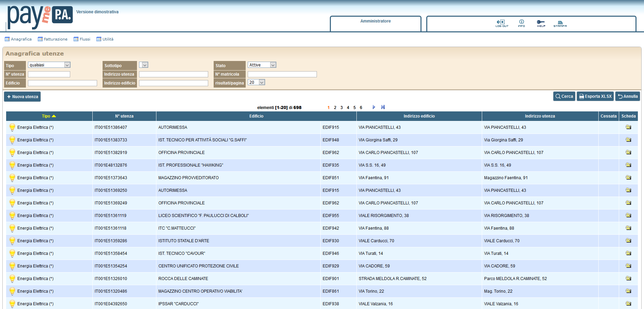Open scheda folder for IT001E51382919
Screen dimensions: 644x309
[x=628, y=152]
